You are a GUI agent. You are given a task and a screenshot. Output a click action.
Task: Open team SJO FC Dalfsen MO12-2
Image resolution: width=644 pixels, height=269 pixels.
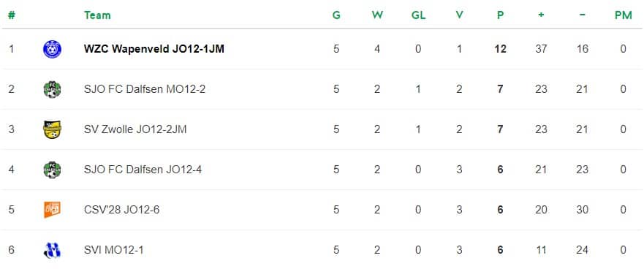(145, 89)
